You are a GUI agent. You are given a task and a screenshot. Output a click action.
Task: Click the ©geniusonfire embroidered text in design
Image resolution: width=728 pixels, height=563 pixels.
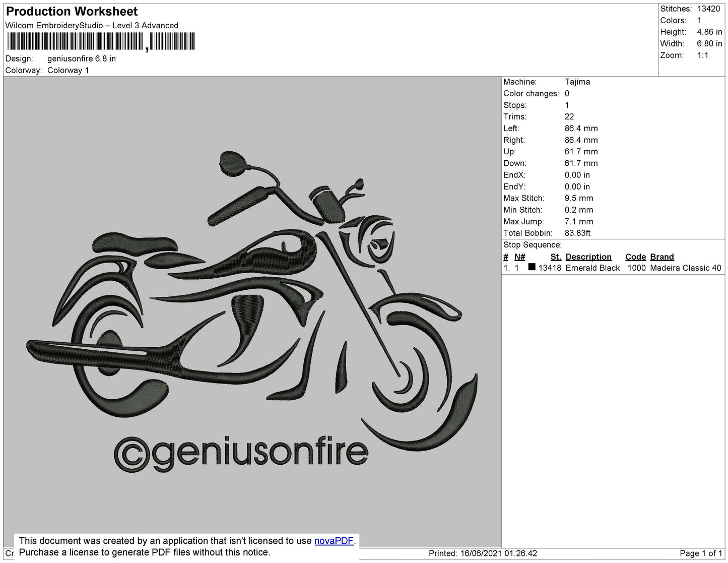(241, 454)
